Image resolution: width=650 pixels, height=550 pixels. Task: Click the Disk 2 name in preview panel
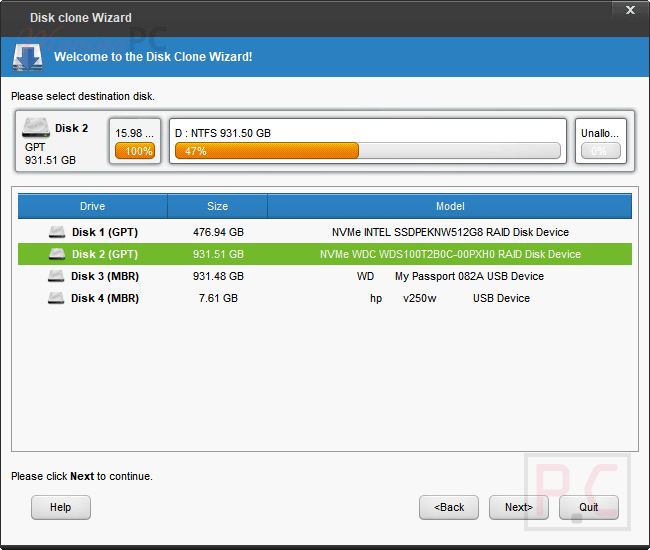click(x=72, y=128)
